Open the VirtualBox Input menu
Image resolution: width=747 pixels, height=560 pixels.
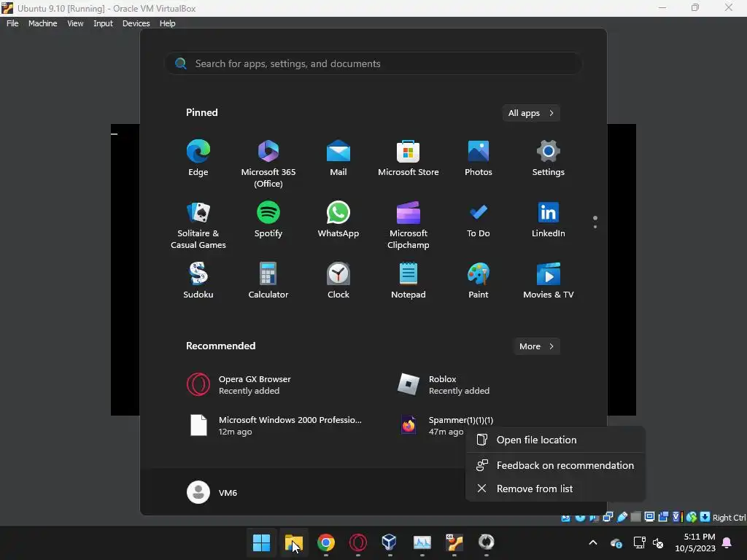coord(103,23)
